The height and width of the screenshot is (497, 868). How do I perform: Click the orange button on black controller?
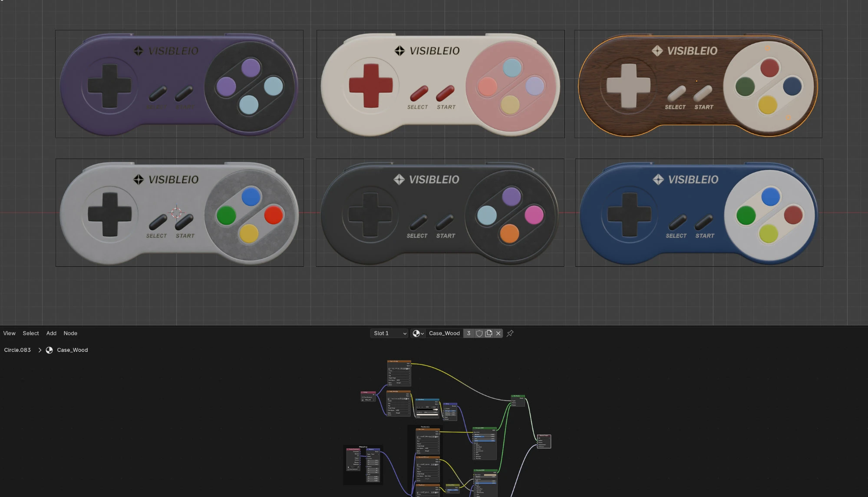[x=510, y=233]
